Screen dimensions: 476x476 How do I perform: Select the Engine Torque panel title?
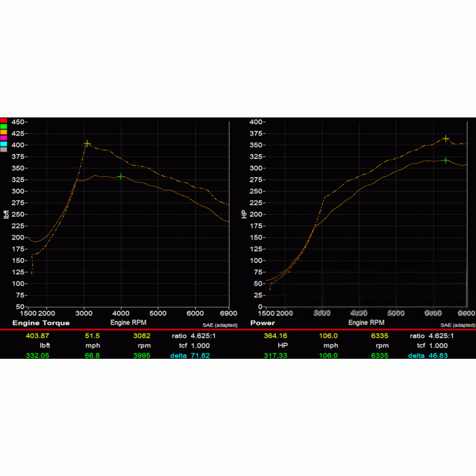click(x=40, y=323)
